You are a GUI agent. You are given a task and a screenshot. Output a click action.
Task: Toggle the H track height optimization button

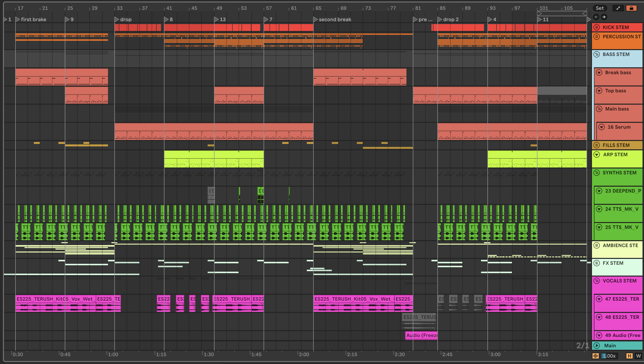pyautogui.click(x=629, y=356)
